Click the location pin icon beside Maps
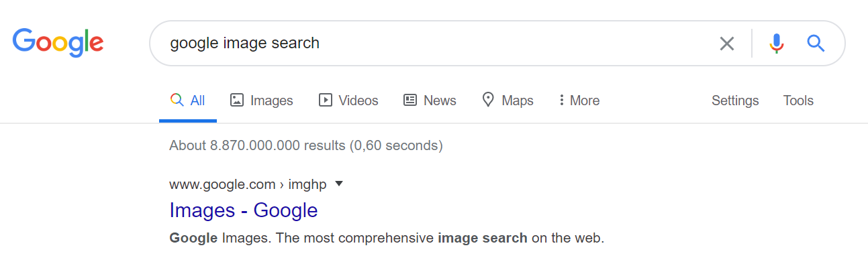 pos(488,100)
